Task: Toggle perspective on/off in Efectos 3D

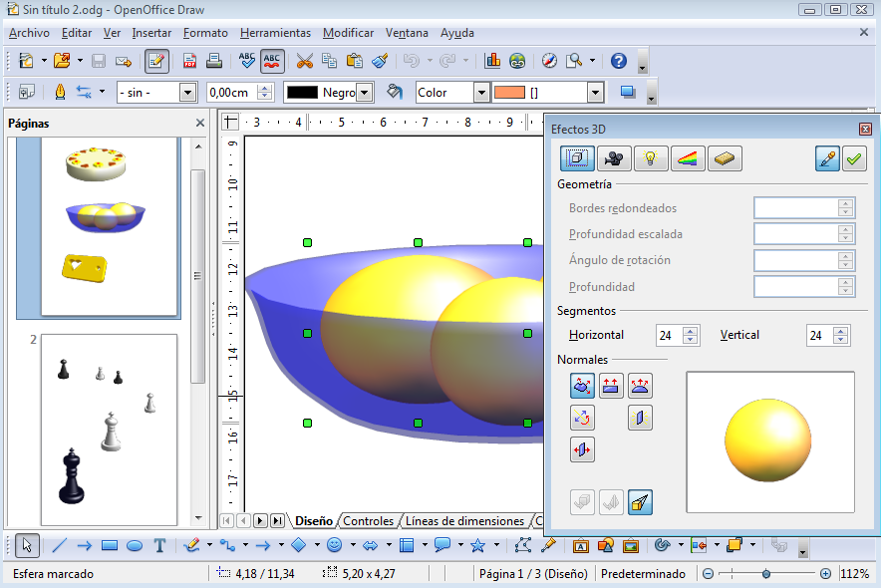Action: click(x=641, y=503)
